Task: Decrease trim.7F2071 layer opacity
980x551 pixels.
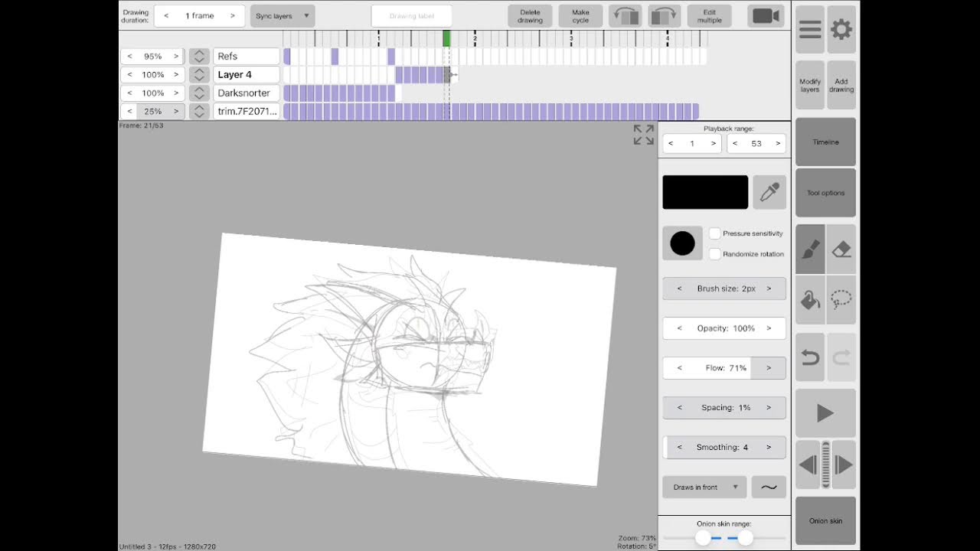Action: pos(130,111)
